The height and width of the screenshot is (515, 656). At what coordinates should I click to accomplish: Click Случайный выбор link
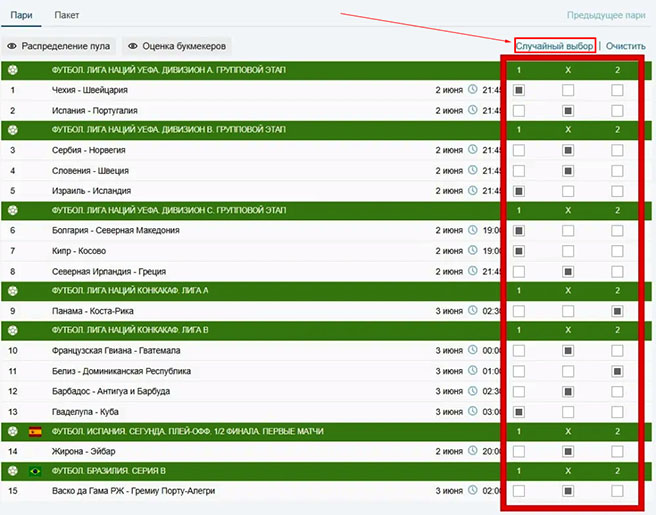tap(554, 46)
